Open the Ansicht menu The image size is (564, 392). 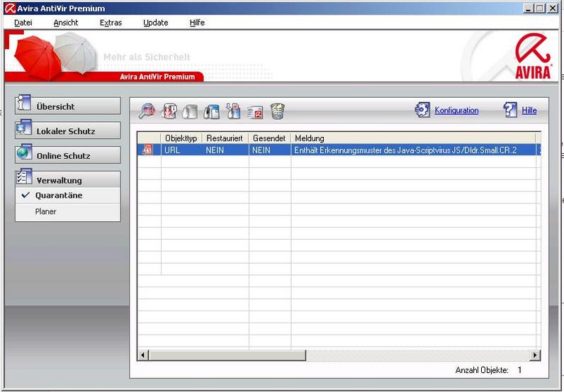point(66,23)
